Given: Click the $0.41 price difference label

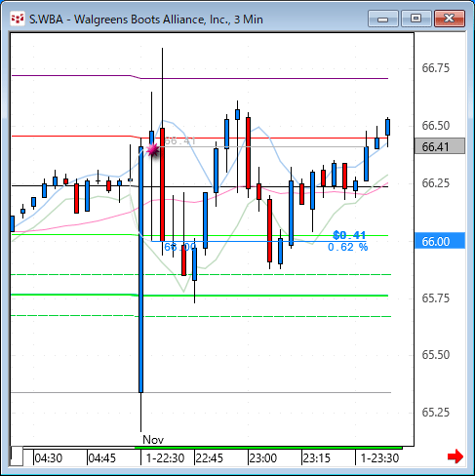Looking at the screenshot, I should pyautogui.click(x=349, y=235).
